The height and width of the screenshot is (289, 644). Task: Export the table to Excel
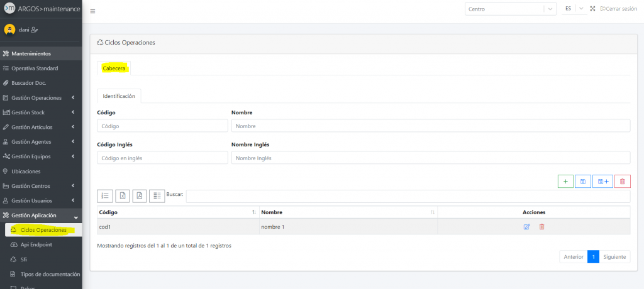(123, 195)
